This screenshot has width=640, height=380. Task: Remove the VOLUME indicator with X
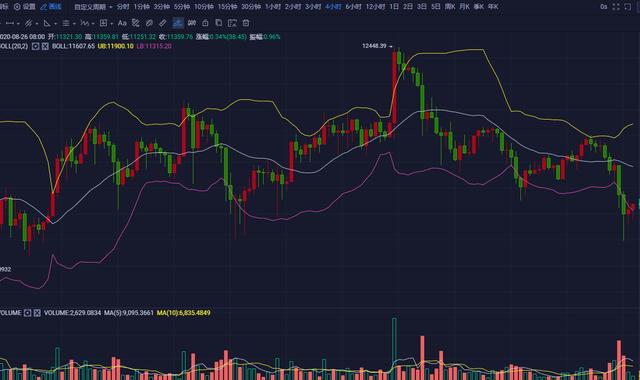coord(37,313)
